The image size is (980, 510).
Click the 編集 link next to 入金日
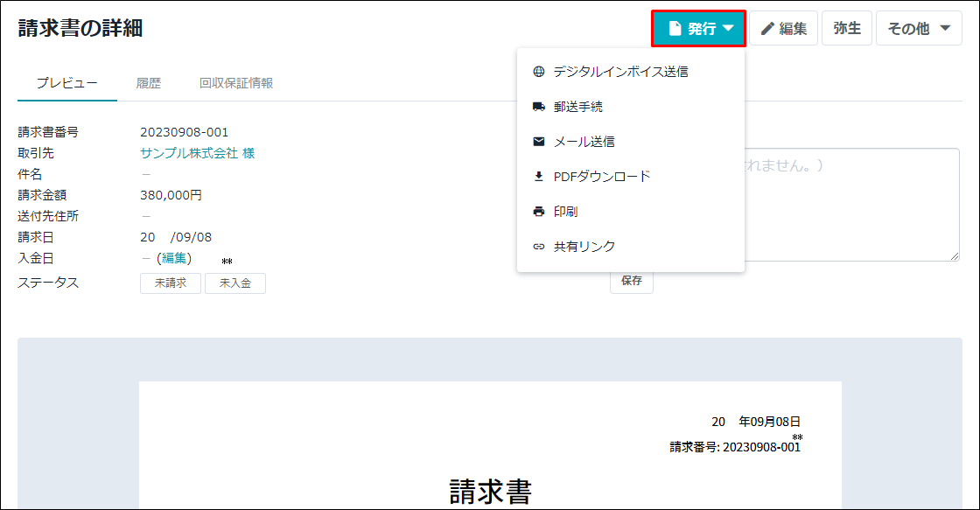(x=174, y=258)
